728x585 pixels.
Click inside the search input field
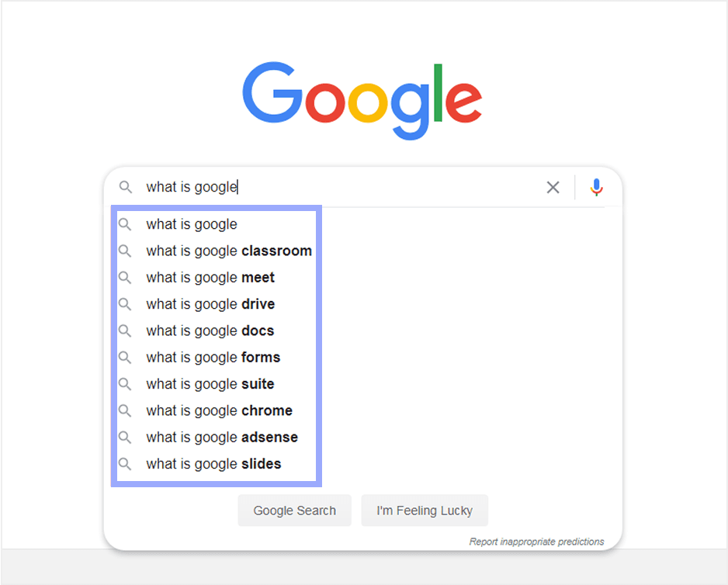coord(310,187)
